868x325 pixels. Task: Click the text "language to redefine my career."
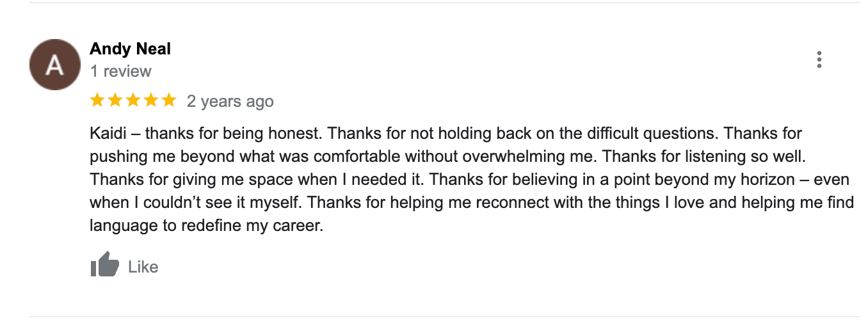(206, 226)
